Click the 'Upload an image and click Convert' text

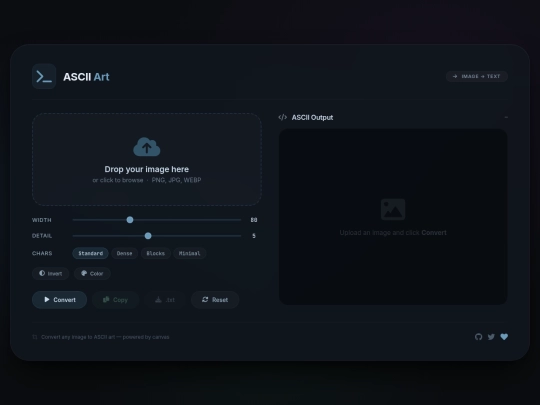[393, 232]
